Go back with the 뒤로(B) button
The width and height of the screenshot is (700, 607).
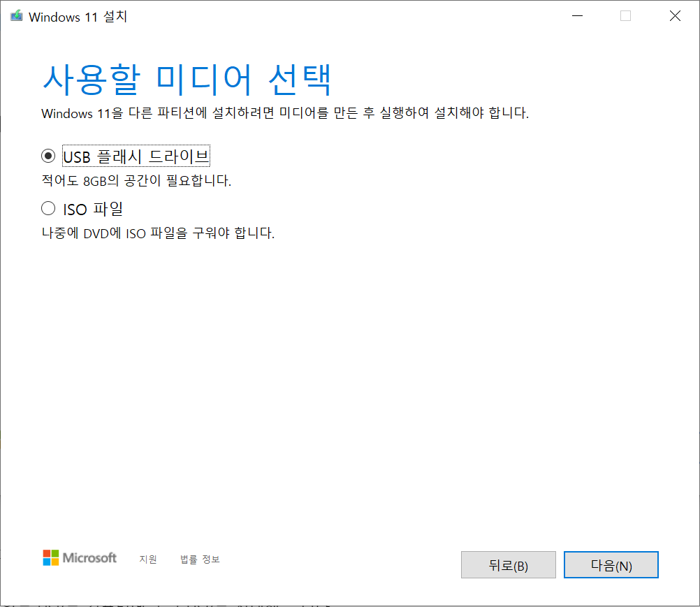508,564
